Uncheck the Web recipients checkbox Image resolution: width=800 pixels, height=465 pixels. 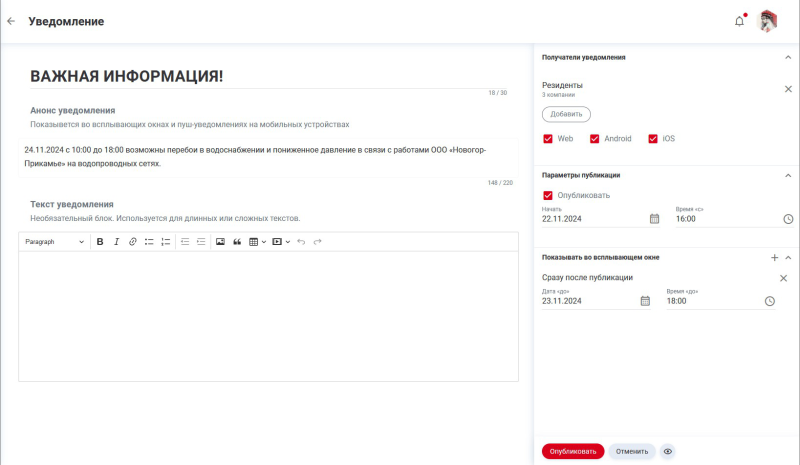click(x=548, y=139)
